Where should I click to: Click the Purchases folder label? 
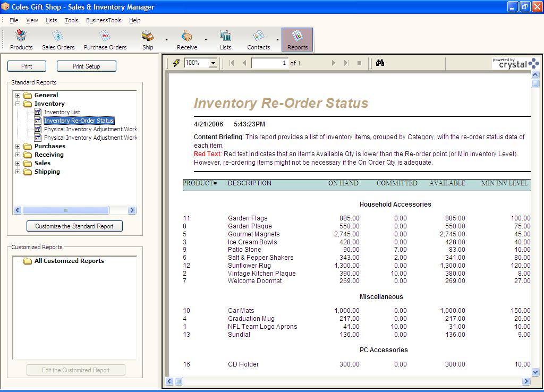click(x=49, y=147)
